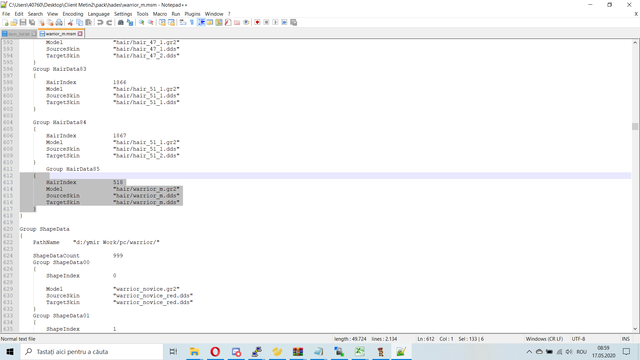This screenshot has height=360, width=640.
Task: Open the user-defined language dialog icon
Action: pos(210,22)
